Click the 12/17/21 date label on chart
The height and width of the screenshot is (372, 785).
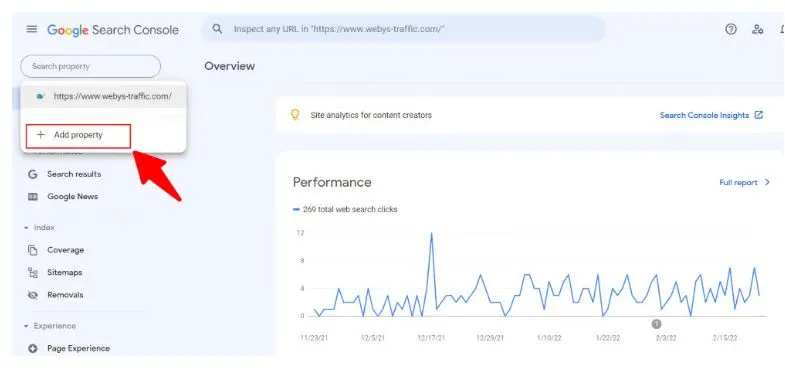point(431,338)
